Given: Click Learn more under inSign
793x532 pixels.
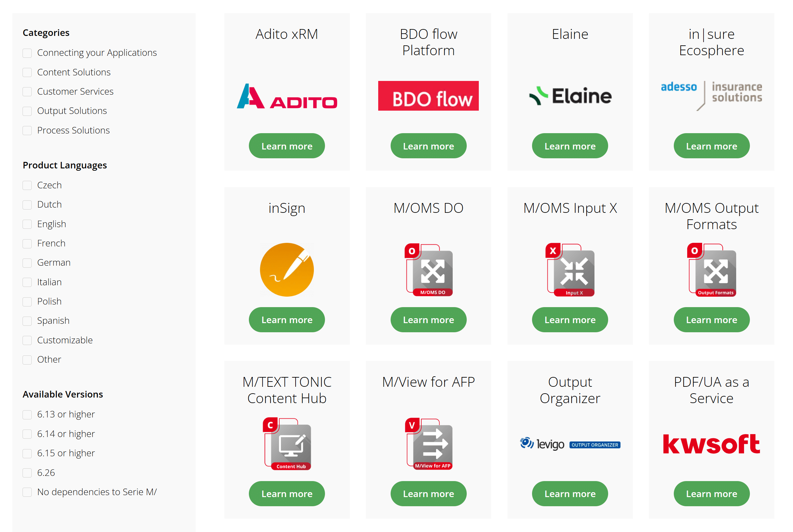Looking at the screenshot, I should pos(287,320).
